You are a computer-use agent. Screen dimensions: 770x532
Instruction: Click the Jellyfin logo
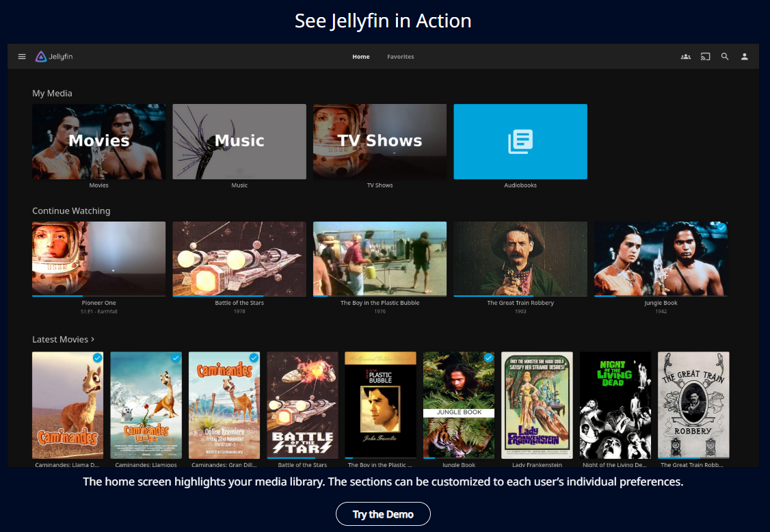point(54,57)
